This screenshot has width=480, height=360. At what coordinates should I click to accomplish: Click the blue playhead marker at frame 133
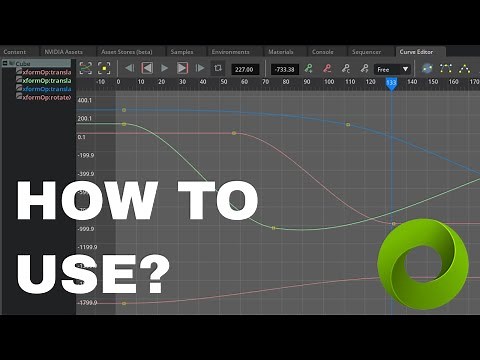click(x=391, y=83)
